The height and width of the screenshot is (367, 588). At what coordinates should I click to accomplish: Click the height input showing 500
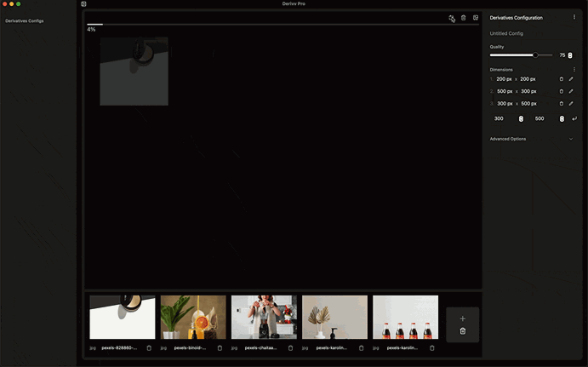(545, 118)
